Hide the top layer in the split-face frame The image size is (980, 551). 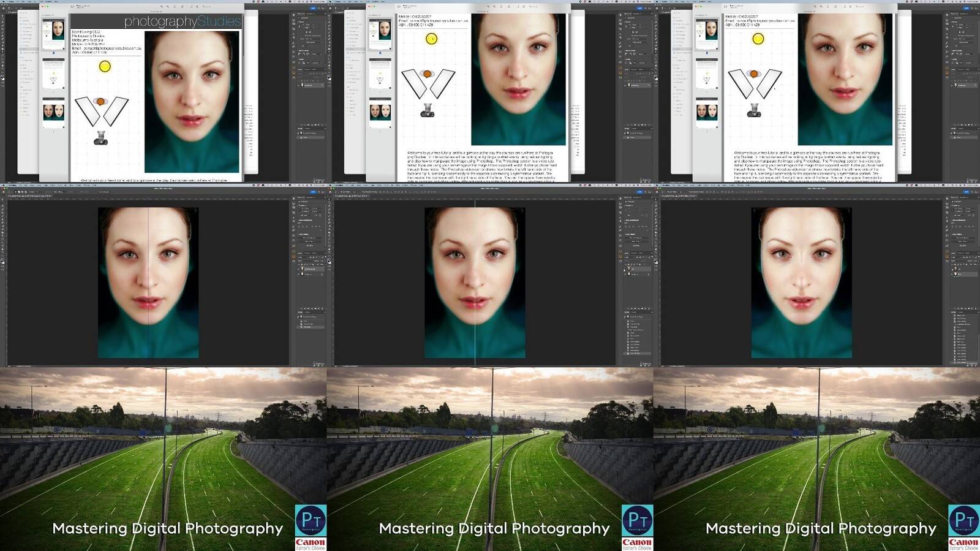click(298, 268)
